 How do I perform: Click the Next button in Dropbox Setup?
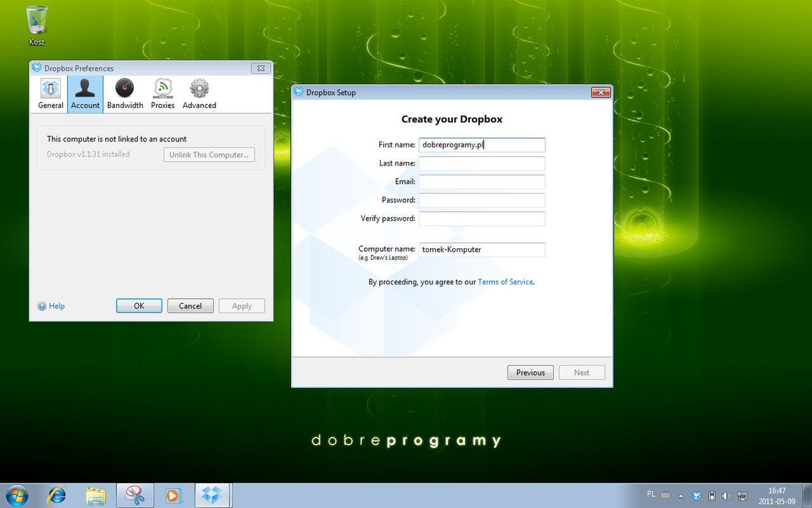click(x=582, y=373)
